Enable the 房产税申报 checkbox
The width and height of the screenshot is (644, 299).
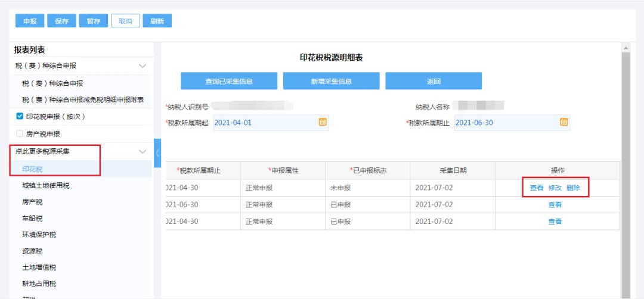(x=20, y=134)
